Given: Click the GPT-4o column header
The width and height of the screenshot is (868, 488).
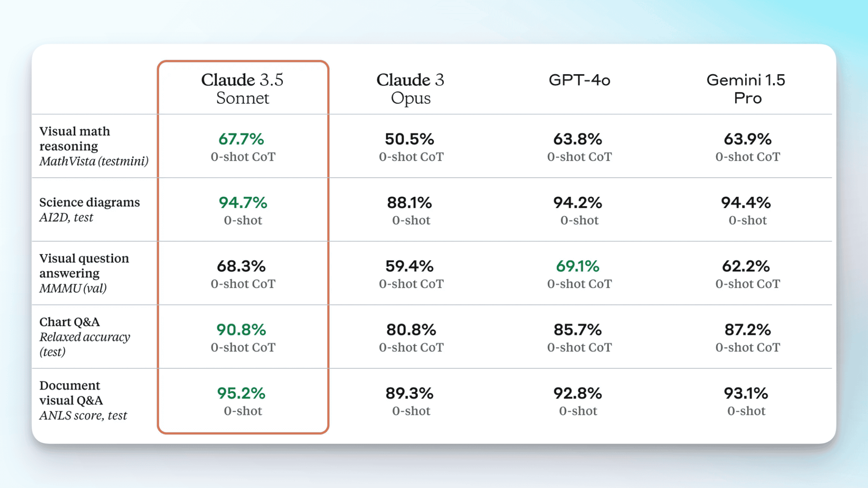Looking at the screenshot, I should 579,80.
